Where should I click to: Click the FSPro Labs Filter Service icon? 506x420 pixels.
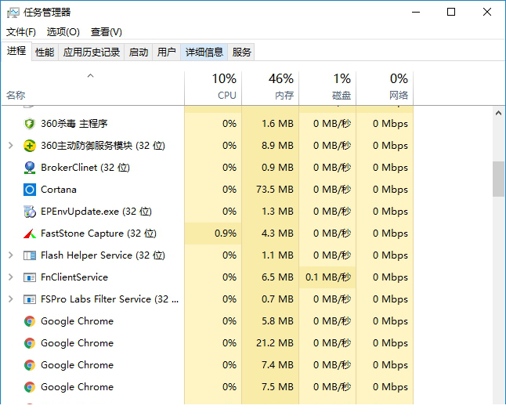29,299
